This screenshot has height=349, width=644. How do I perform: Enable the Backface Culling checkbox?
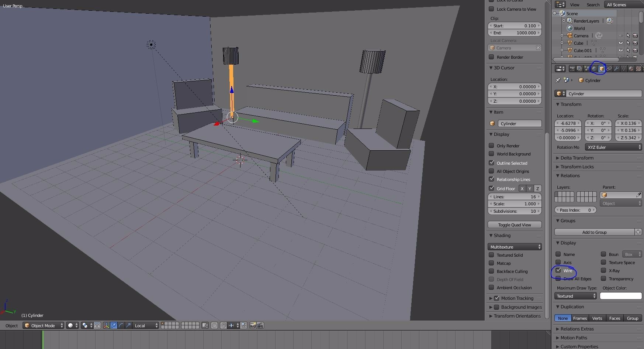(491, 271)
